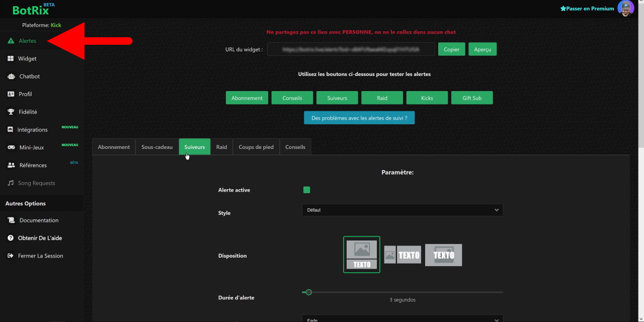Switch to the Sous-cadeau tab
The height and width of the screenshot is (322, 644).
pyautogui.click(x=157, y=147)
